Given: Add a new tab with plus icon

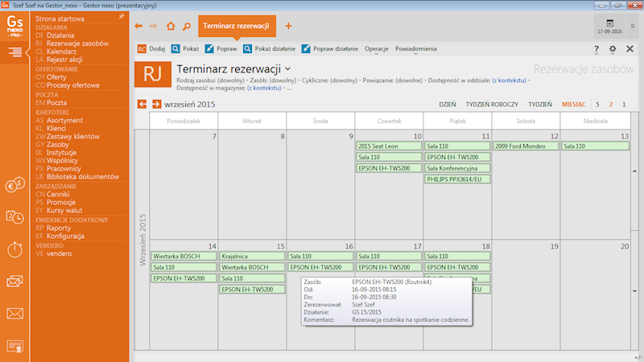Looking at the screenshot, I should 288,26.
